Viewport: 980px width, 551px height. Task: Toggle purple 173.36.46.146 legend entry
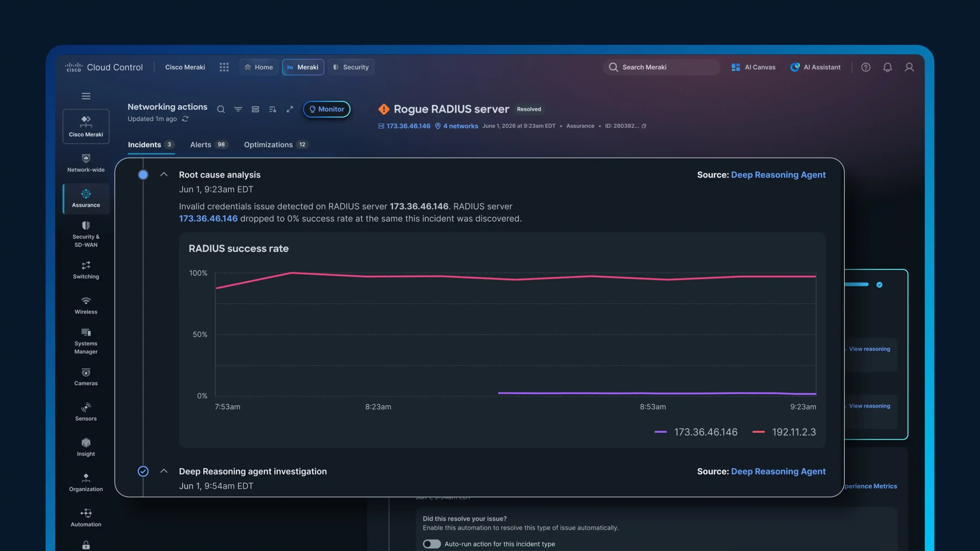pyautogui.click(x=696, y=432)
